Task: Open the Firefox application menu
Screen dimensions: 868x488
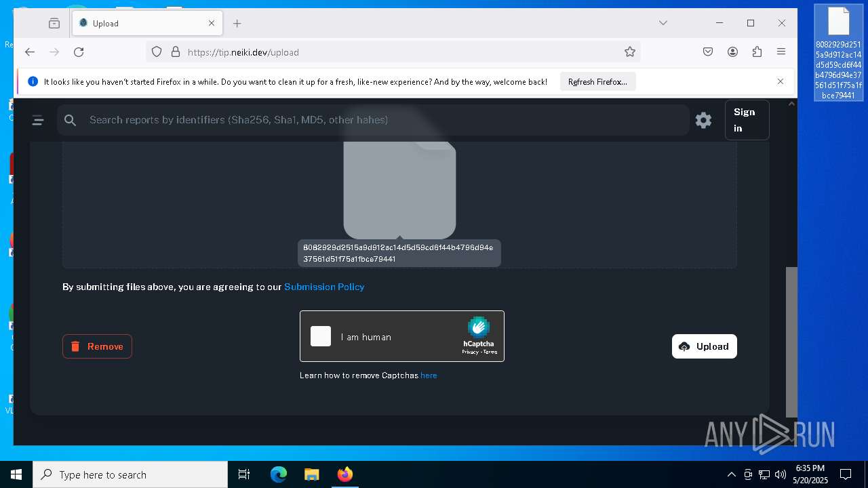Action: tap(781, 52)
